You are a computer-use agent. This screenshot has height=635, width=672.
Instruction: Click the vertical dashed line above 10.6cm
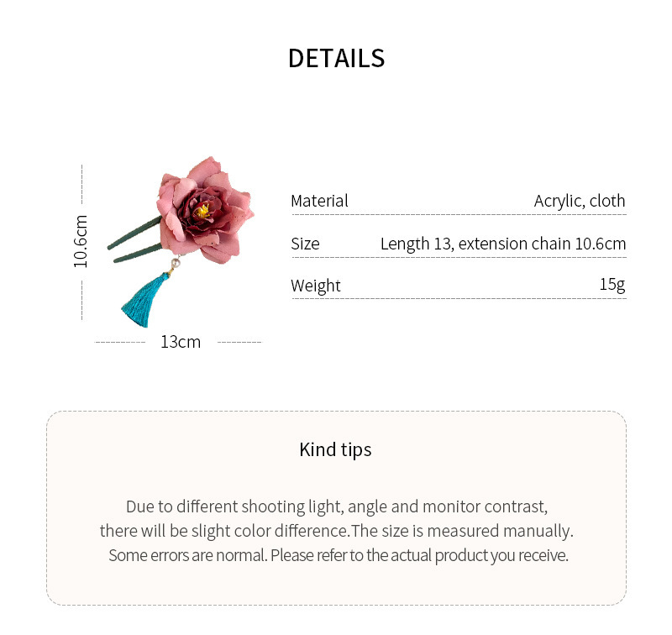pos(81,185)
